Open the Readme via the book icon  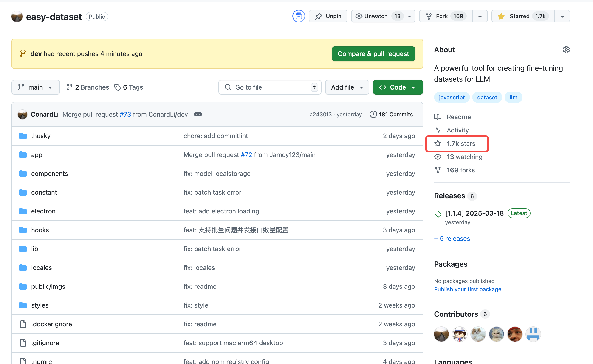tap(438, 117)
